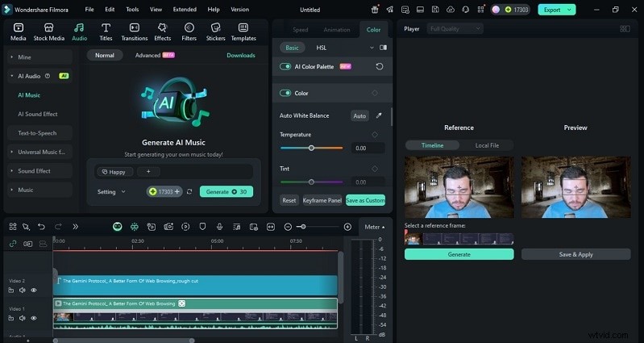Click Save as Custom button
Viewport: 644px width, 343px height.
365,200
